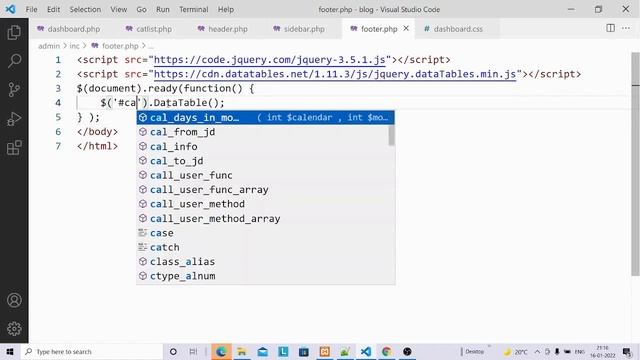Close the footer.php tab

click(406, 29)
